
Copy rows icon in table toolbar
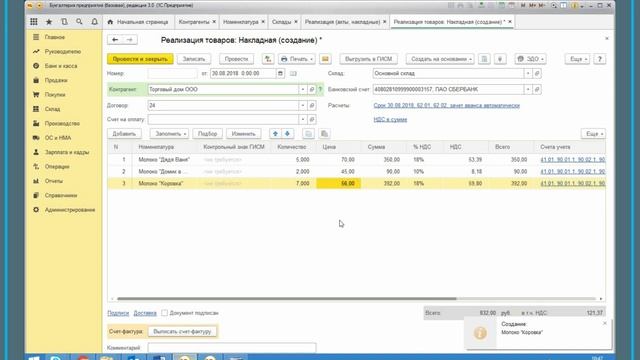pos(309,134)
